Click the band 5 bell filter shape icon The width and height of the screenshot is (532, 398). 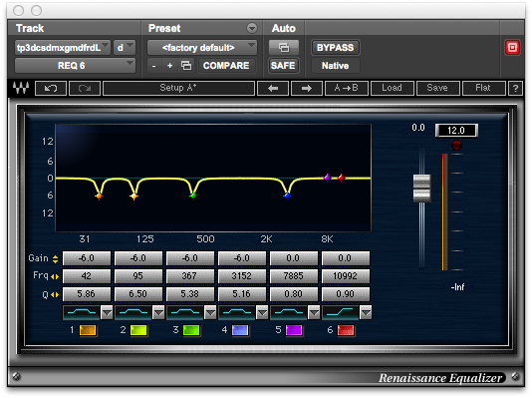[x=289, y=312]
